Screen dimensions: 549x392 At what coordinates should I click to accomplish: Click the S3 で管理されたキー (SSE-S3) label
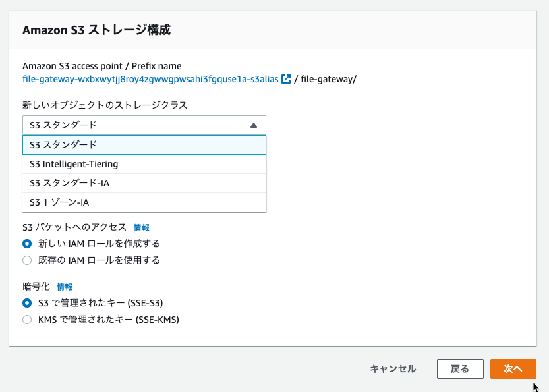click(100, 303)
